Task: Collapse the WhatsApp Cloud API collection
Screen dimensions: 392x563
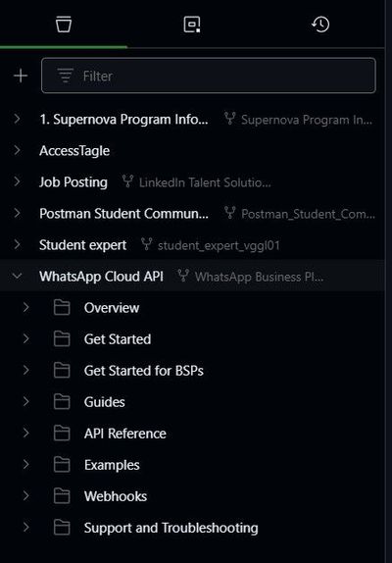Action: (17, 277)
